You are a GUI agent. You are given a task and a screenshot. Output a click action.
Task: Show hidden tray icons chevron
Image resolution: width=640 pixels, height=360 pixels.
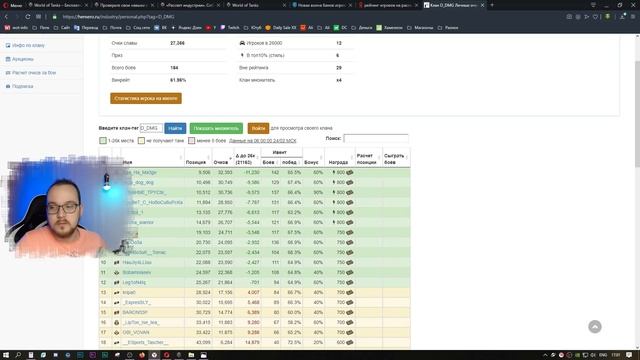coord(545,355)
